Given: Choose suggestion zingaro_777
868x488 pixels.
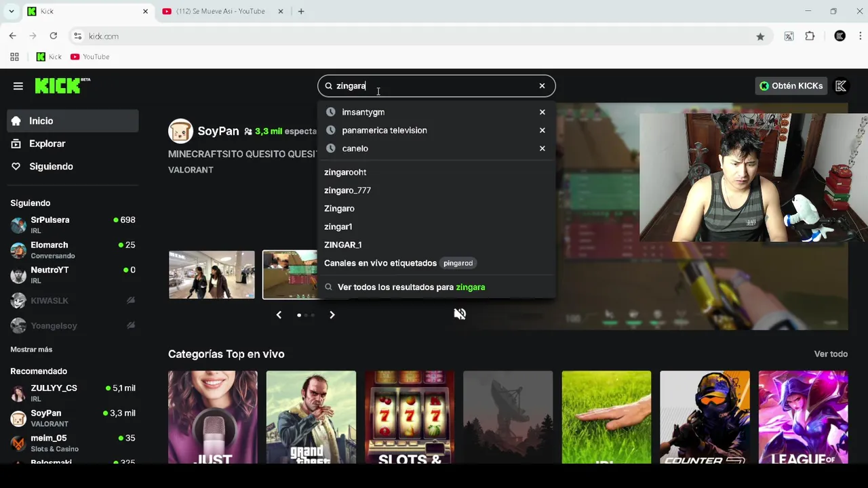Looking at the screenshot, I should click(x=347, y=190).
